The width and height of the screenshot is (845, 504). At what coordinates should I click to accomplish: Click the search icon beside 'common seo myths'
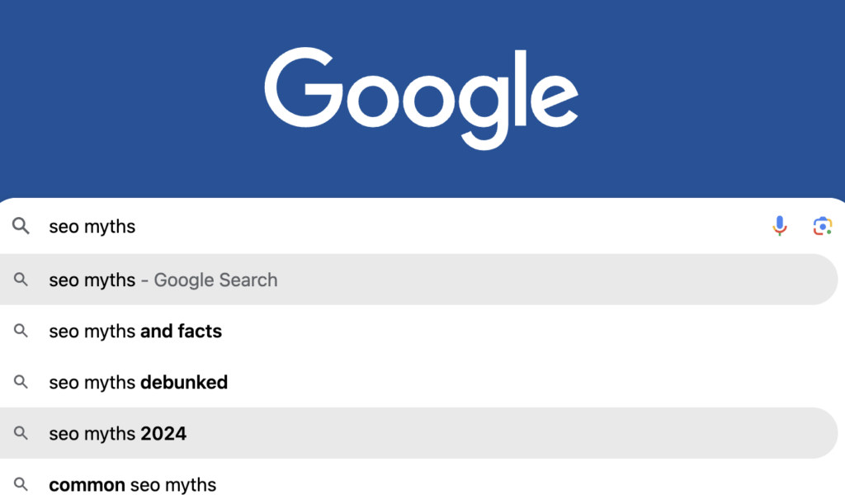21,484
